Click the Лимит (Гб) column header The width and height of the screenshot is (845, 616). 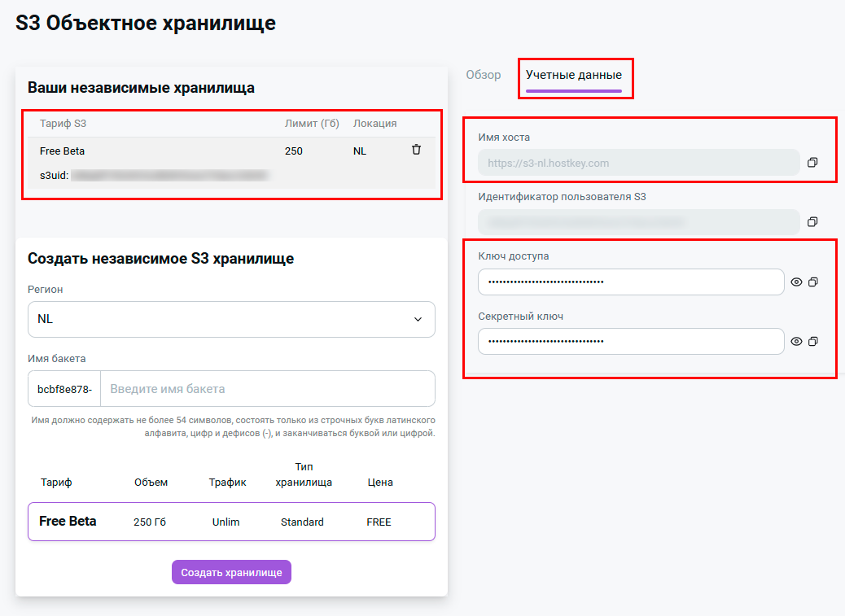[x=311, y=124]
